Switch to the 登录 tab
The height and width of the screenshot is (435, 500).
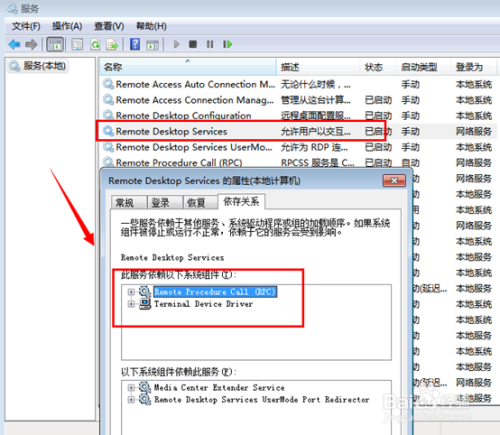[x=164, y=202]
